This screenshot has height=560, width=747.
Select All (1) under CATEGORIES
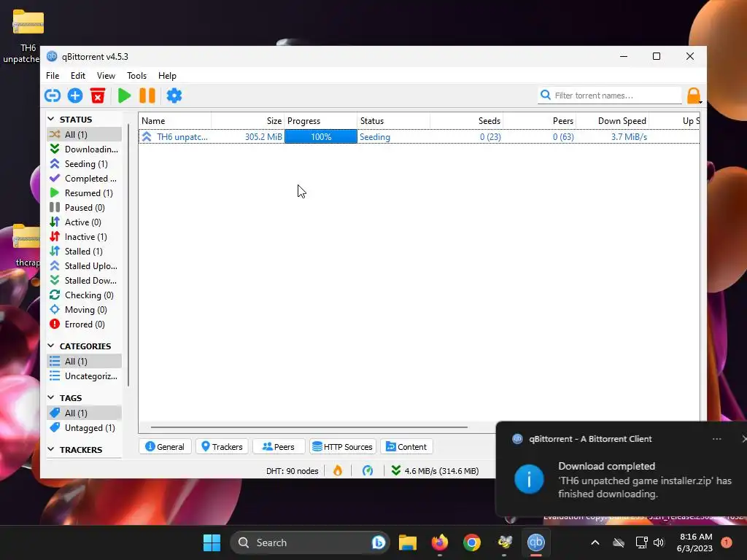pos(85,362)
